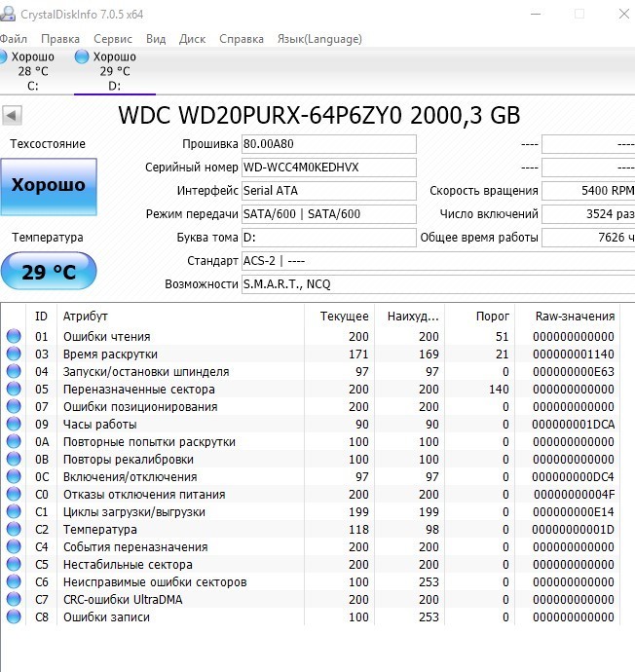Click the CrystalDiskInfo title bar icon

[8, 14]
